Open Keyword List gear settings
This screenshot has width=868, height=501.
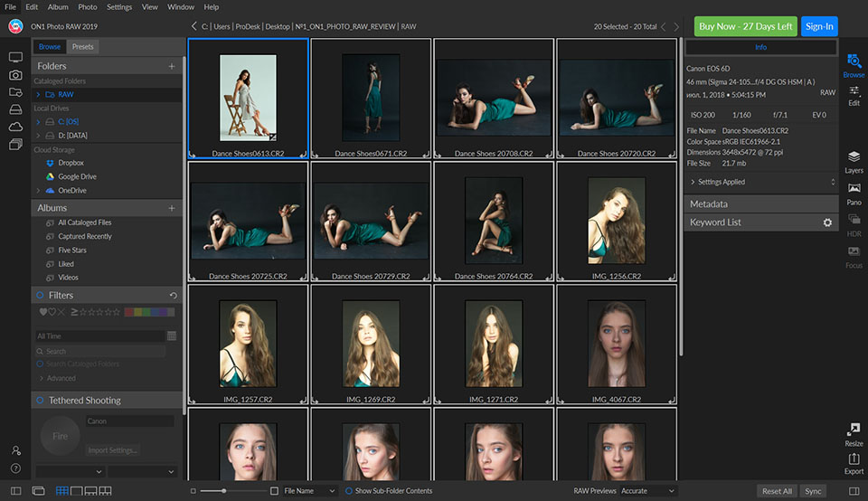(x=827, y=222)
